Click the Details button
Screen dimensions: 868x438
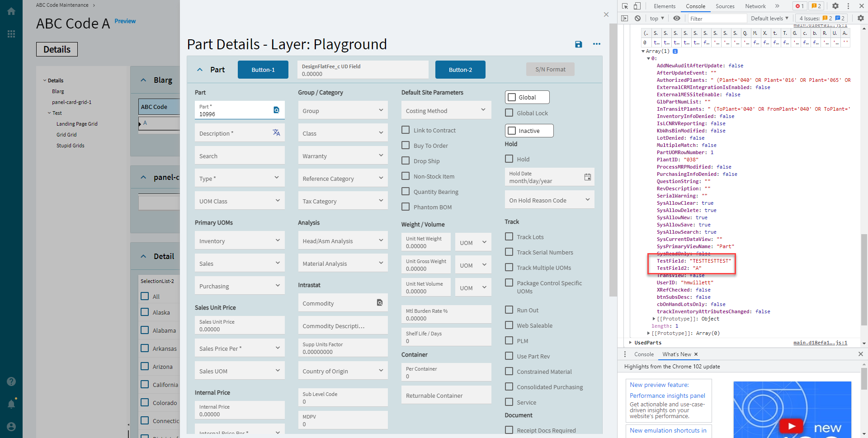(x=57, y=49)
